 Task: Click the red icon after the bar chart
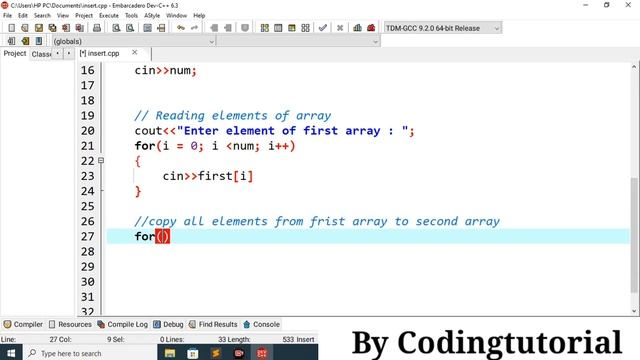pos(371,28)
